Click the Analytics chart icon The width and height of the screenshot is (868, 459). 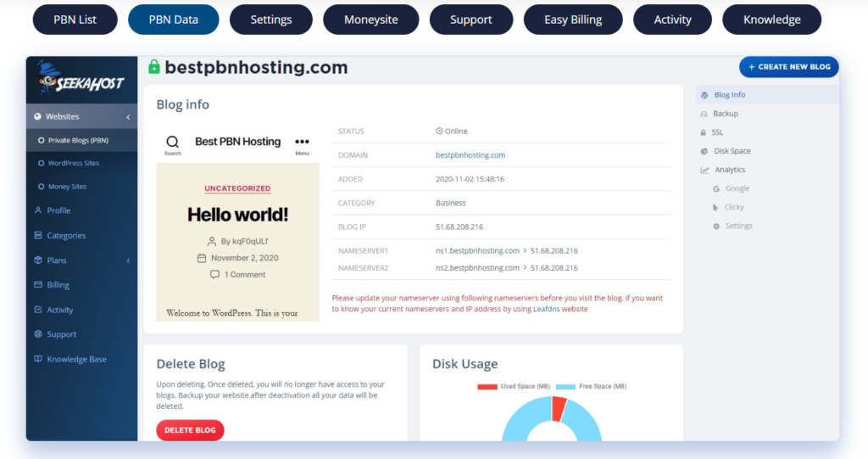pos(704,170)
